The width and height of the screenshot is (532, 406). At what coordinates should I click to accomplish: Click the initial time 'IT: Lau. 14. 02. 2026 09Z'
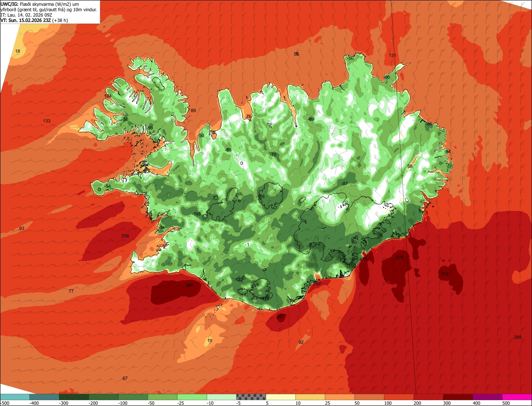(26, 15)
